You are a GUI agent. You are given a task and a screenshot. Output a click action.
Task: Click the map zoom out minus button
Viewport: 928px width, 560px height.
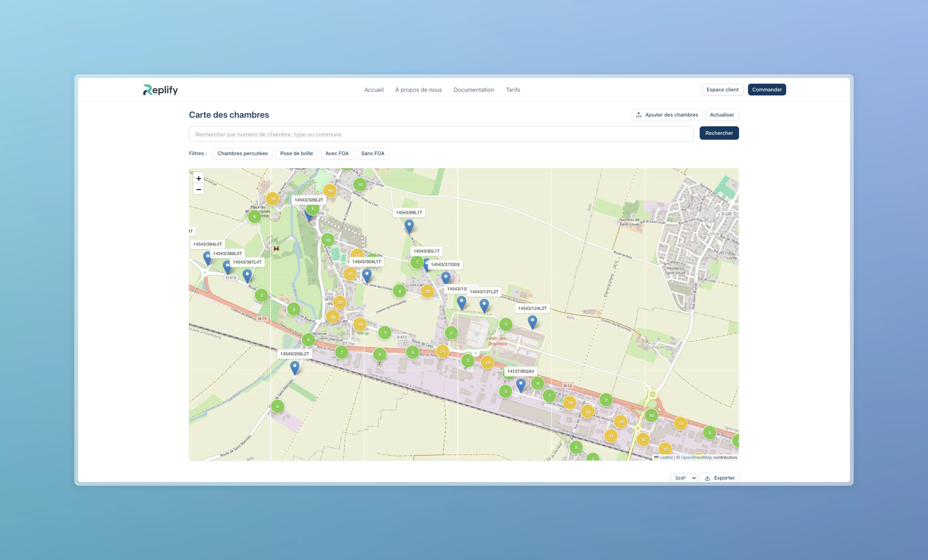point(198,189)
